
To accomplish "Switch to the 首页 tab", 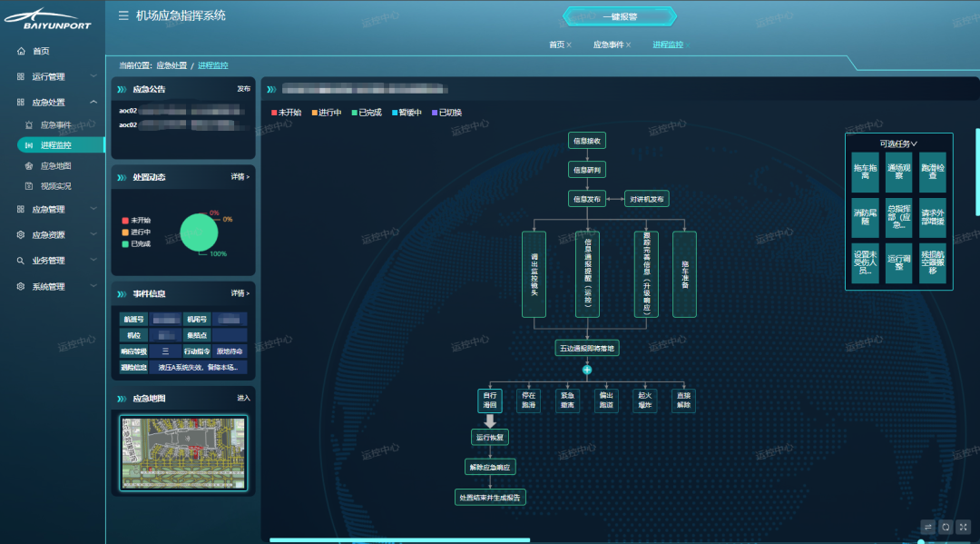I will click(x=556, y=45).
